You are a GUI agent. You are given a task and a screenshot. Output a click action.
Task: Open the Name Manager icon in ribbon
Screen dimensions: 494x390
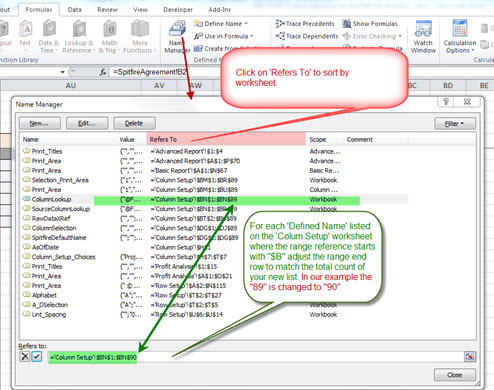[x=177, y=37]
